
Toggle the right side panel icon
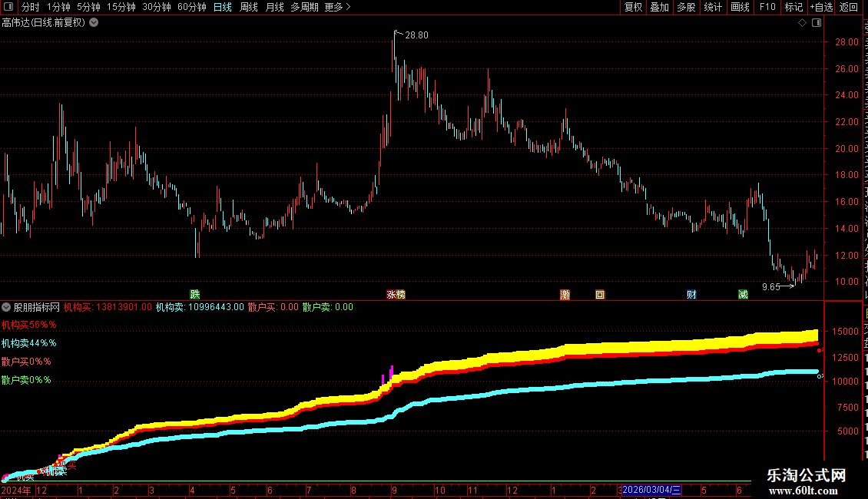pos(816,23)
